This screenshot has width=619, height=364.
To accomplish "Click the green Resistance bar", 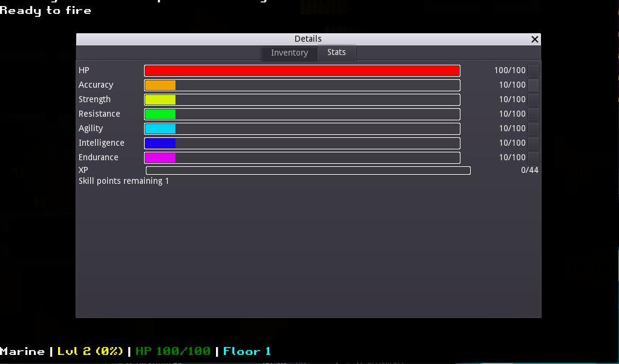I will pyautogui.click(x=302, y=114).
